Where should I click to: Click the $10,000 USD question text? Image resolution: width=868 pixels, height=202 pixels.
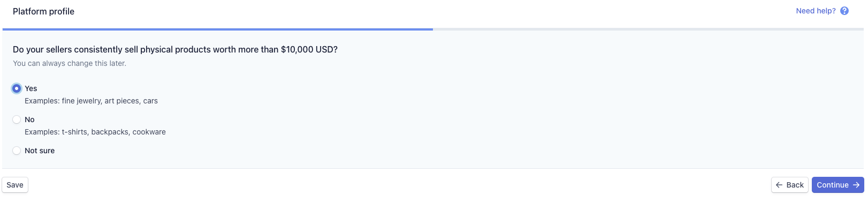point(175,49)
